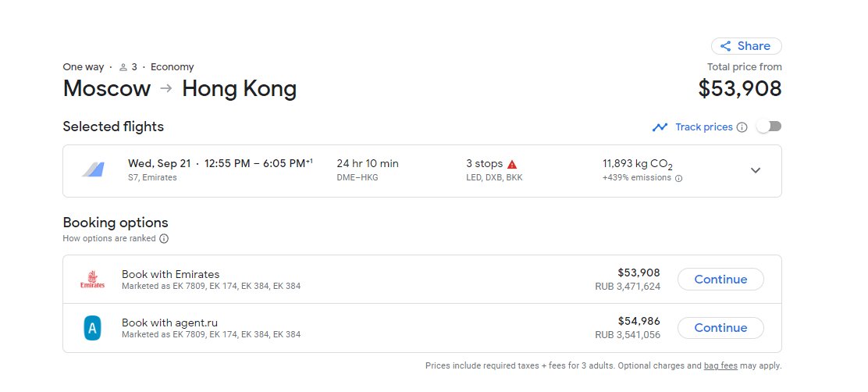The height and width of the screenshot is (392, 868).
Task: Click the Share icon button
Action: click(x=746, y=46)
